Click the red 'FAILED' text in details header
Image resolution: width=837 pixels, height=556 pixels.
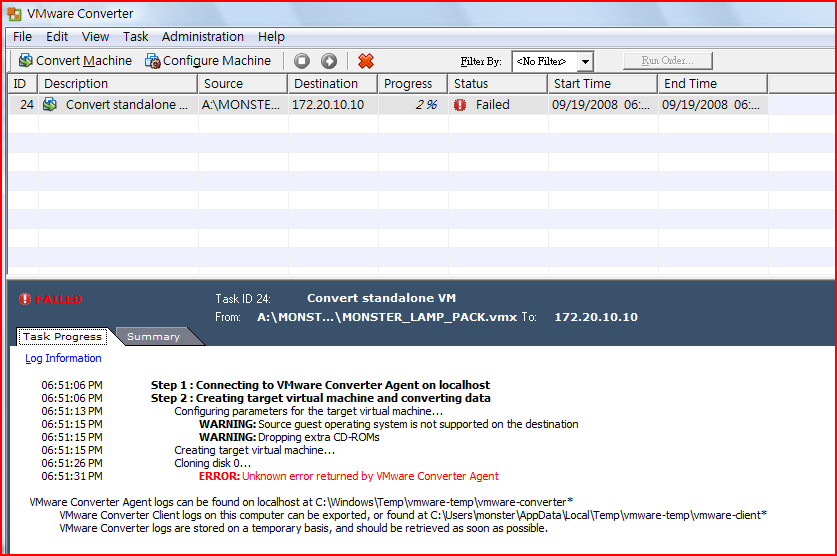59,299
